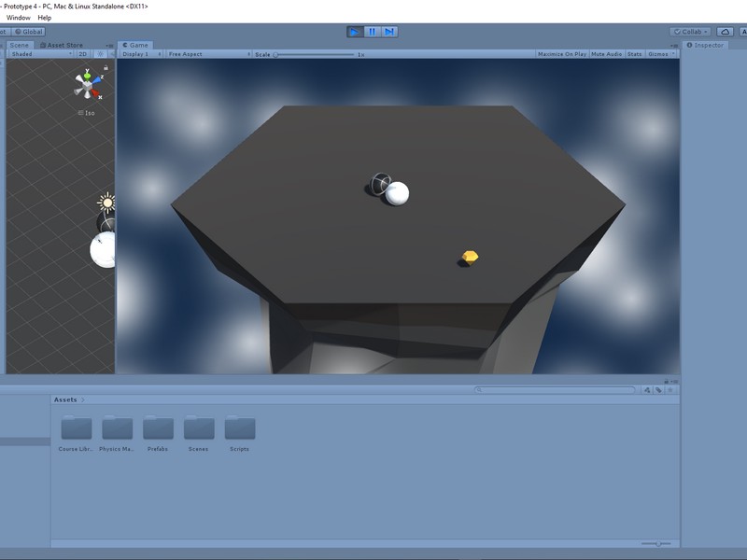747x560 pixels.
Task: Open the Window menu
Action: [x=18, y=18]
